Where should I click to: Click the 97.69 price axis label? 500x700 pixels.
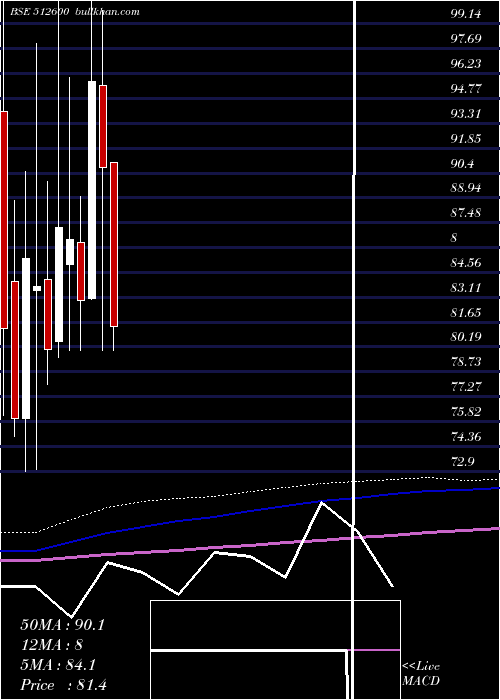[466, 39]
